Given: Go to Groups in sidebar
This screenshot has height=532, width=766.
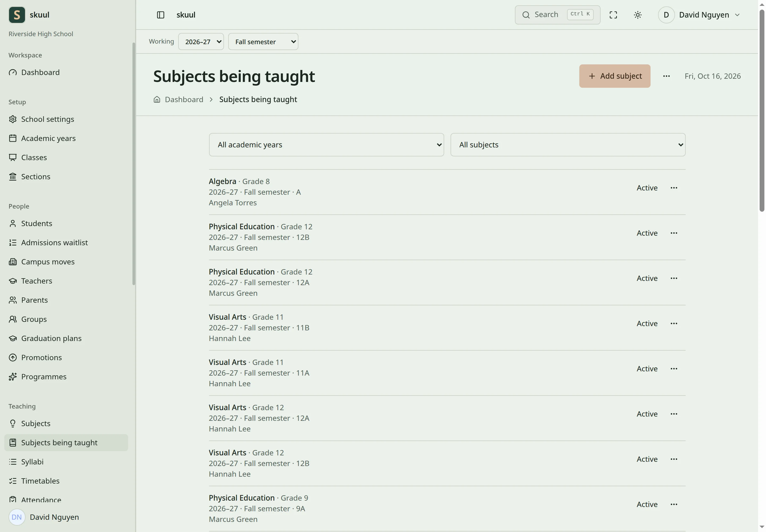Looking at the screenshot, I should (x=66, y=319).
